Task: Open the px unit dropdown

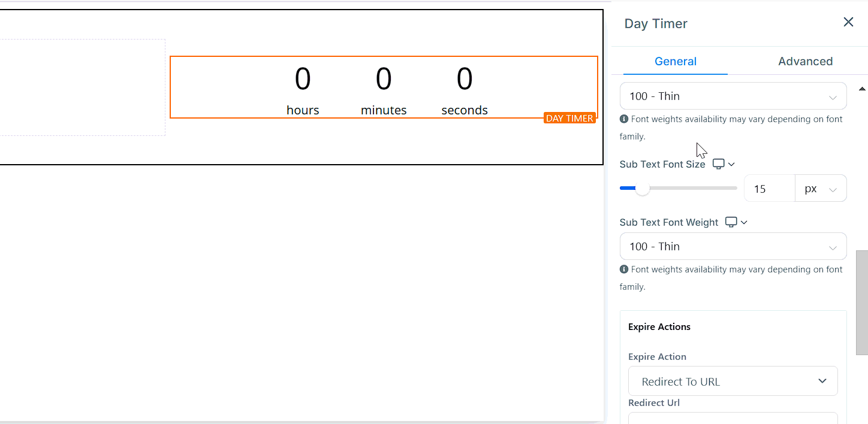Action: coord(820,189)
